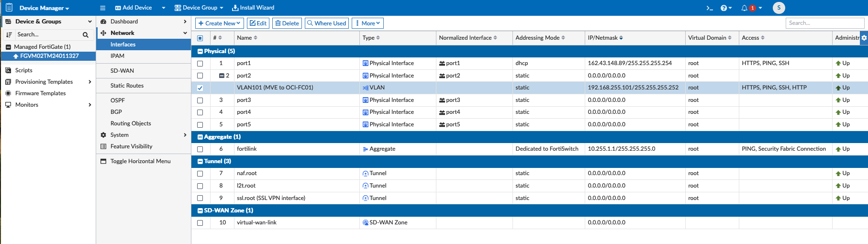Open the Device Group dropdown
The height and width of the screenshot is (244, 868).
(x=199, y=8)
